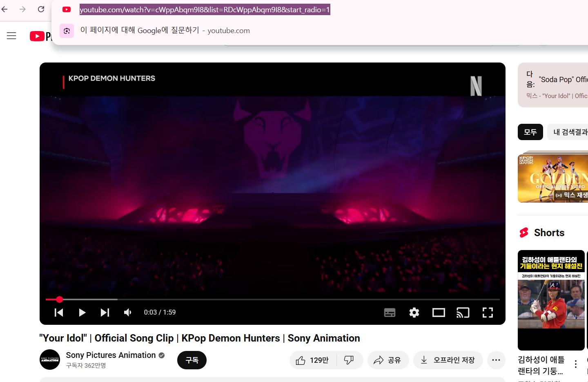This screenshot has width=588, height=382.
Task: Subscribe using the 구독 button
Action: click(192, 360)
